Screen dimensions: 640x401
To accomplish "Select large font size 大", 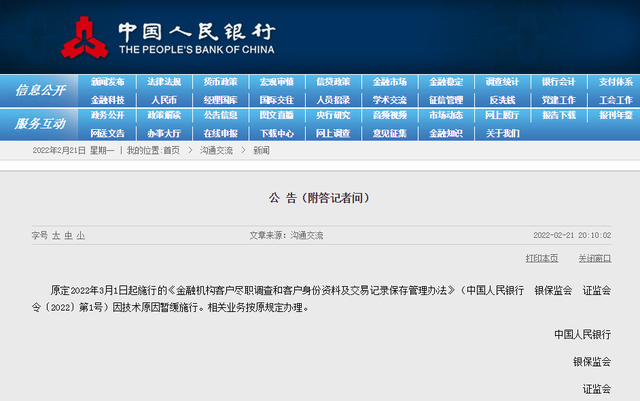I will pos(56,235).
